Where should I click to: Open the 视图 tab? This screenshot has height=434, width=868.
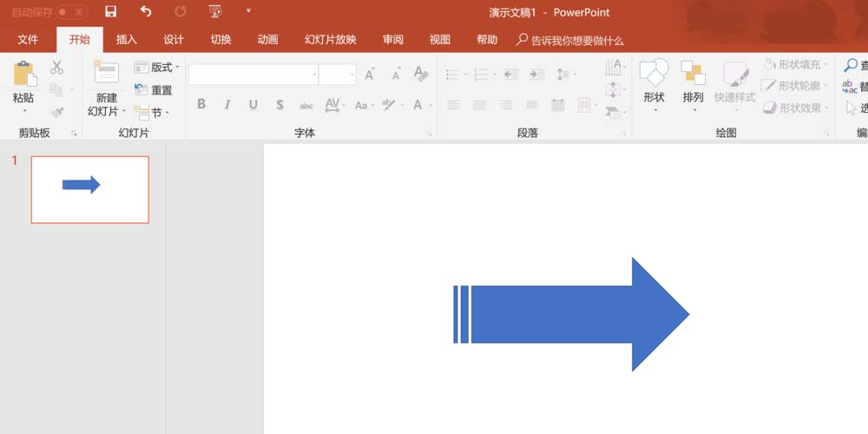pos(440,40)
